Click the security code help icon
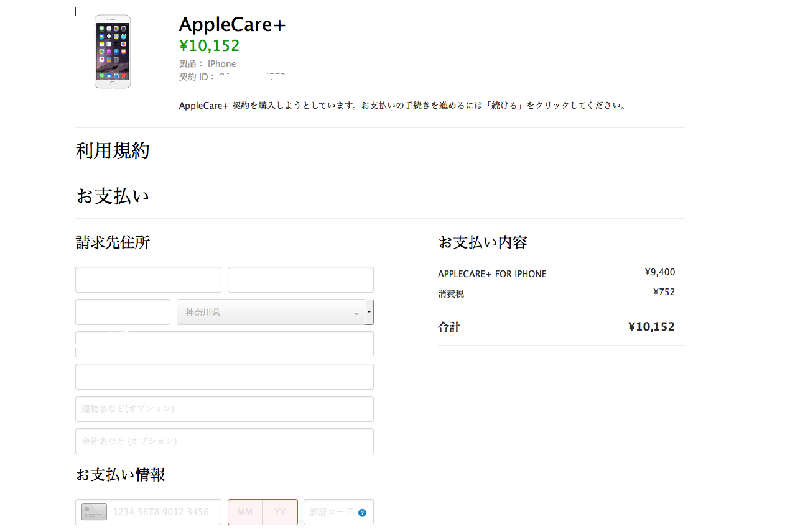Image resolution: width=790 pixels, height=532 pixels. point(362,513)
